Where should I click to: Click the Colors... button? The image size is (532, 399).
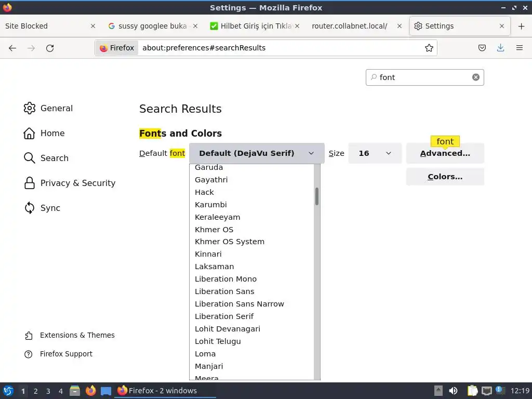point(445,177)
